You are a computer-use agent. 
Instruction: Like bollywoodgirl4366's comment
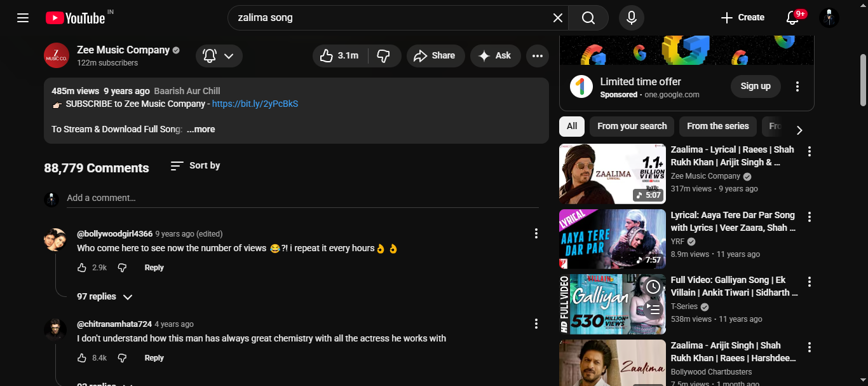pos(82,268)
